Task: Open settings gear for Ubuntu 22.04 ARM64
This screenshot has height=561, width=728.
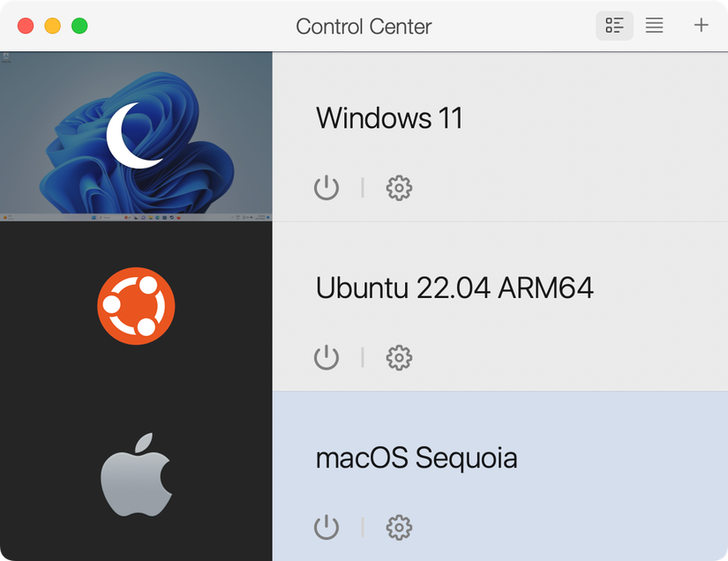Action: pos(399,357)
